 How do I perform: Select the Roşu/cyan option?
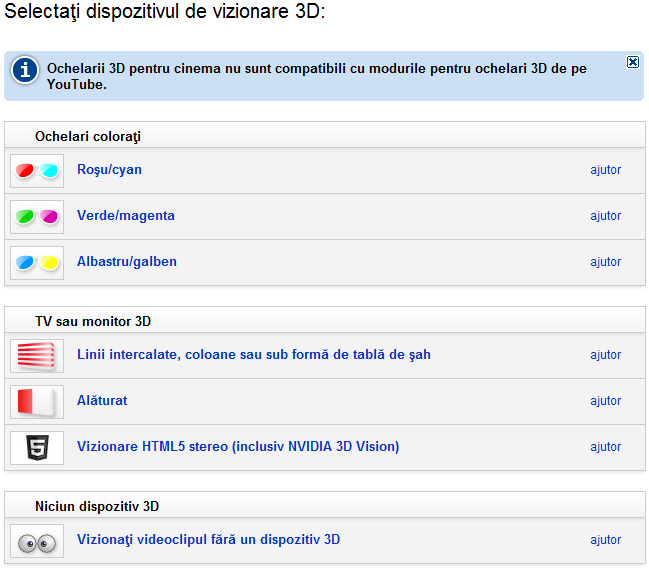click(109, 170)
